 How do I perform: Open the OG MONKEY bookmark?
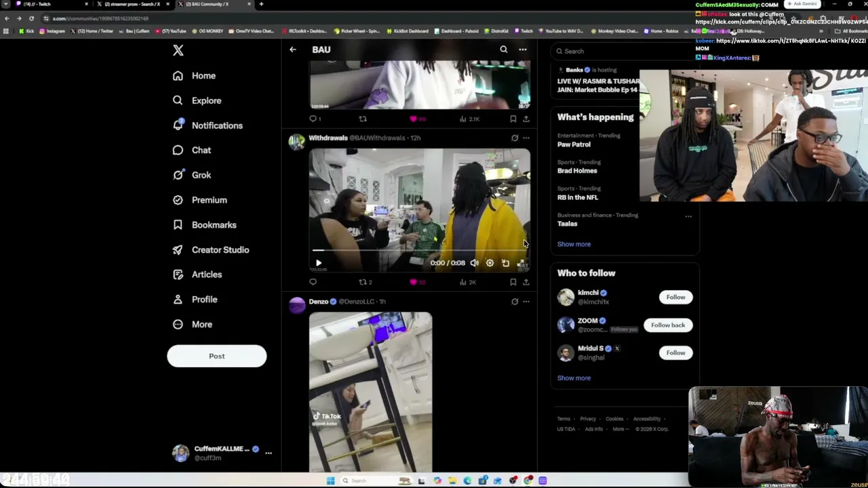(208, 31)
